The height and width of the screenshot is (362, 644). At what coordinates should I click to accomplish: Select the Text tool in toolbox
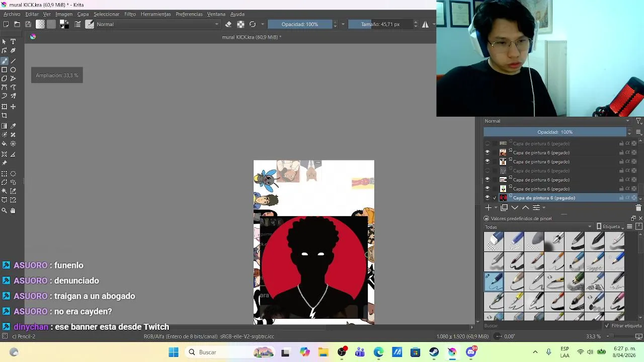13,42
